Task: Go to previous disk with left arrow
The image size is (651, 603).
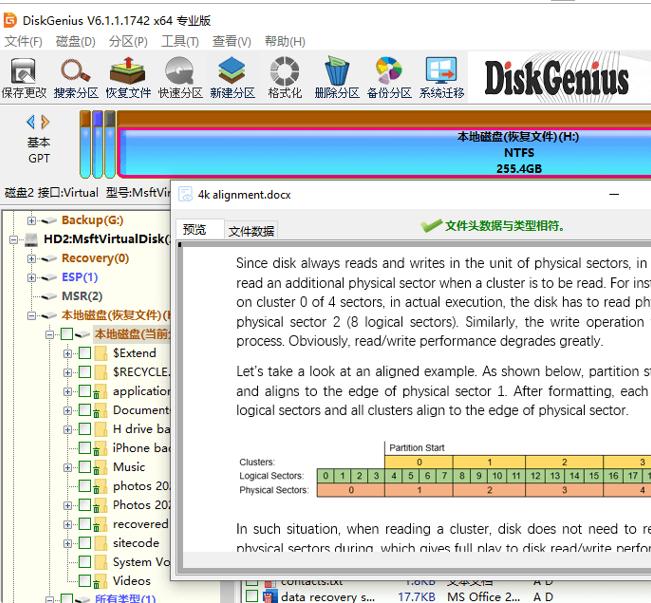Action: tap(31, 122)
